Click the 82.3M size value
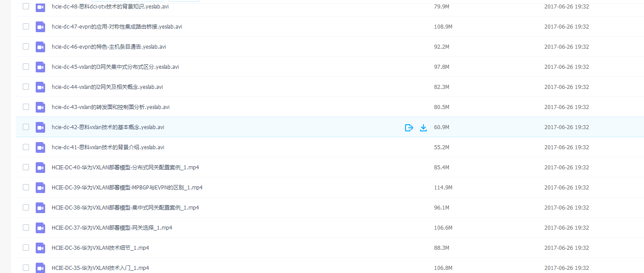644x273 pixels. pos(442,87)
